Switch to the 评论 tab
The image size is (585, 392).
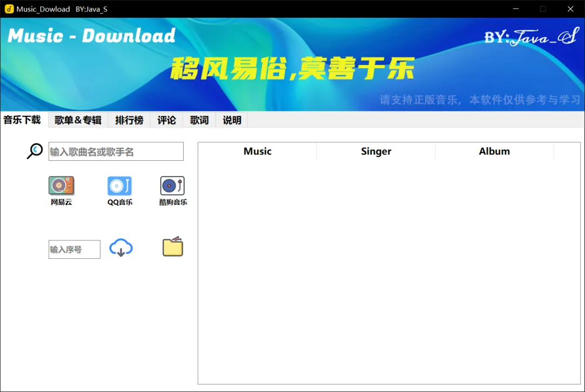166,120
